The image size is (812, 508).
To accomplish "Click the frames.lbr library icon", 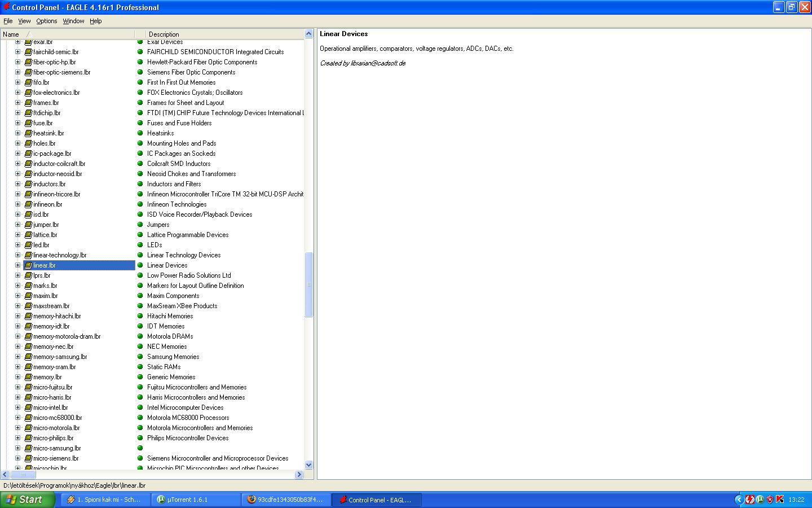I will tap(28, 103).
